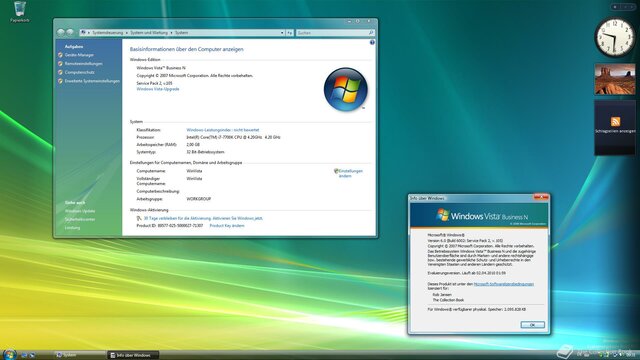Select System taskbar button
Screen dimensions: 640x360
pos(79,355)
